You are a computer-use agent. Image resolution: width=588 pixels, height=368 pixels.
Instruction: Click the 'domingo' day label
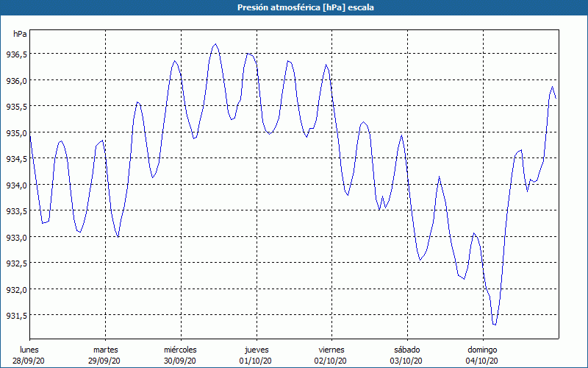[x=482, y=350]
